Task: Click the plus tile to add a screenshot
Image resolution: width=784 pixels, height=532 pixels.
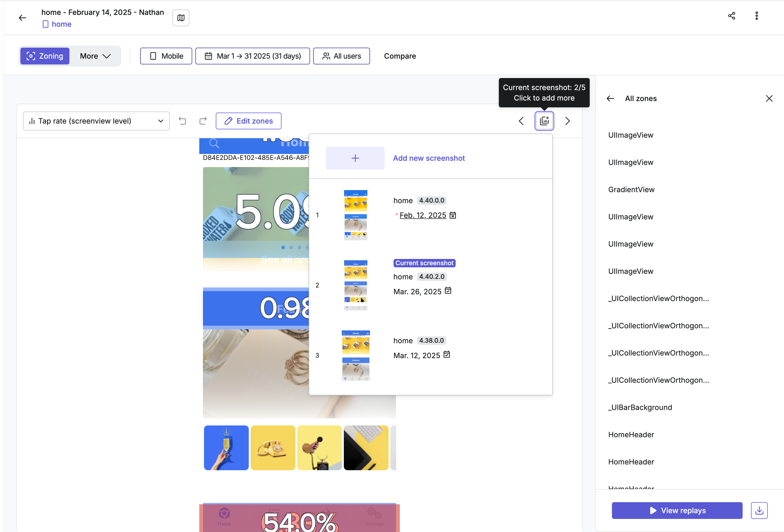Action: 355,158
